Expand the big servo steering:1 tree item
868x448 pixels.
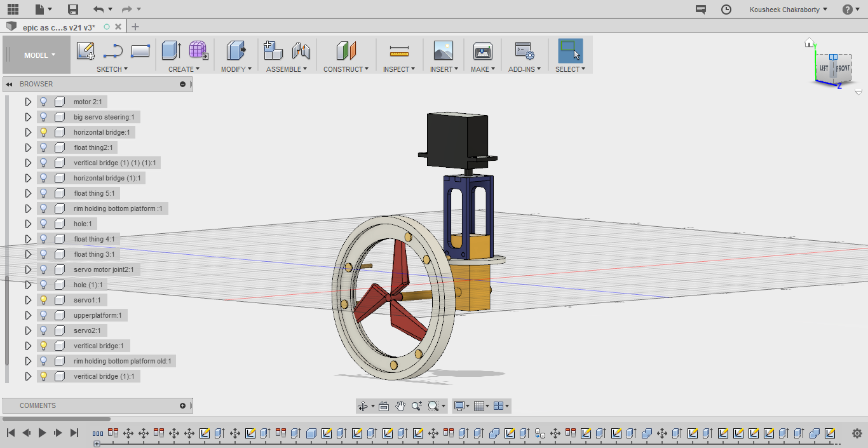(x=27, y=117)
